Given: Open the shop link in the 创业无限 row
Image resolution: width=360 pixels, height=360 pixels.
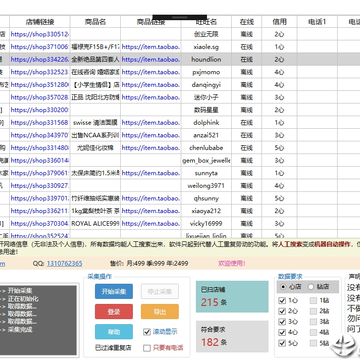Looking at the screenshot, I should [40, 34].
